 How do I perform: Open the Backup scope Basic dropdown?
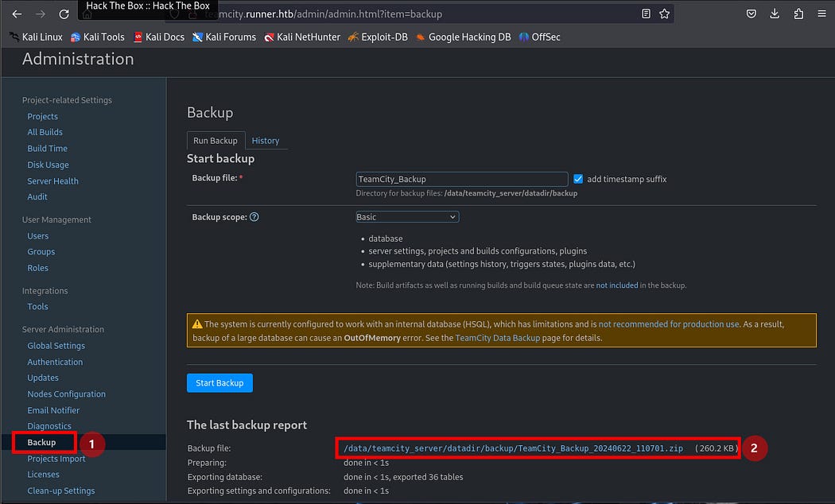coord(407,216)
